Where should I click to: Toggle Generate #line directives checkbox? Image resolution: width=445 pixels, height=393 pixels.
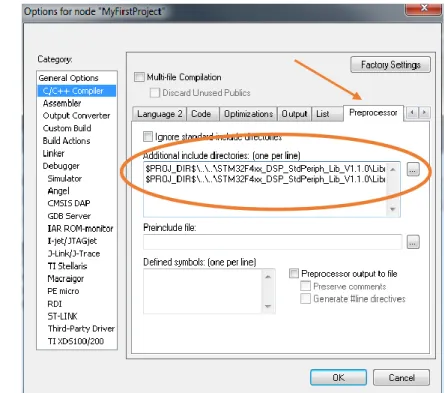pyautogui.click(x=305, y=298)
